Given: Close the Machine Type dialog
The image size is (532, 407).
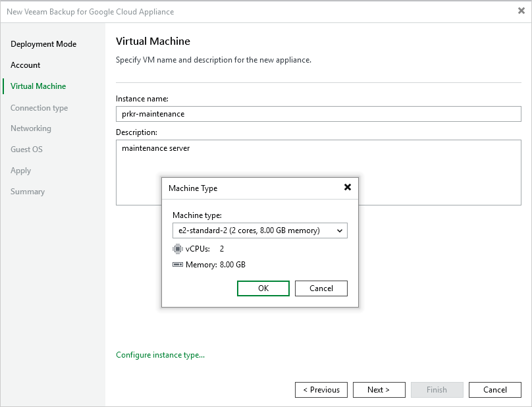Looking at the screenshot, I should [348, 187].
